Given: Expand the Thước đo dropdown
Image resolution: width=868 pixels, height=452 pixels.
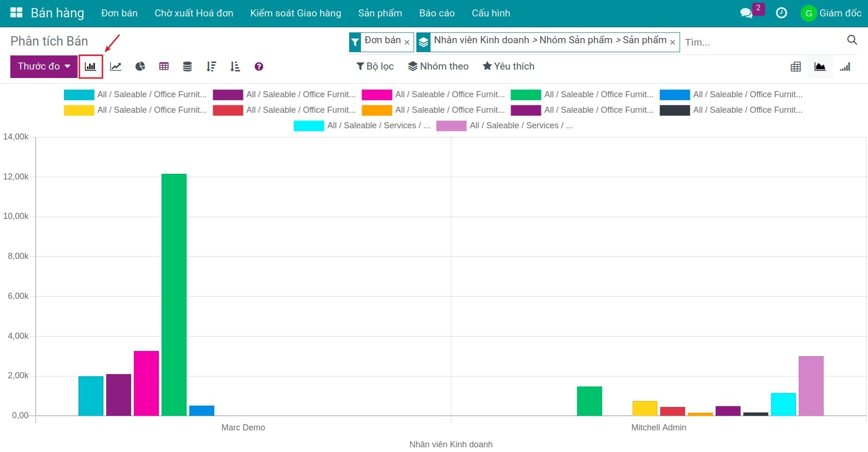Looking at the screenshot, I should pos(44,67).
